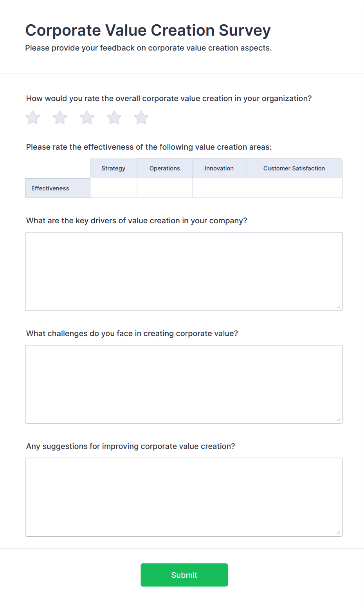
Task: Click the Operations column header
Action: pos(164,168)
